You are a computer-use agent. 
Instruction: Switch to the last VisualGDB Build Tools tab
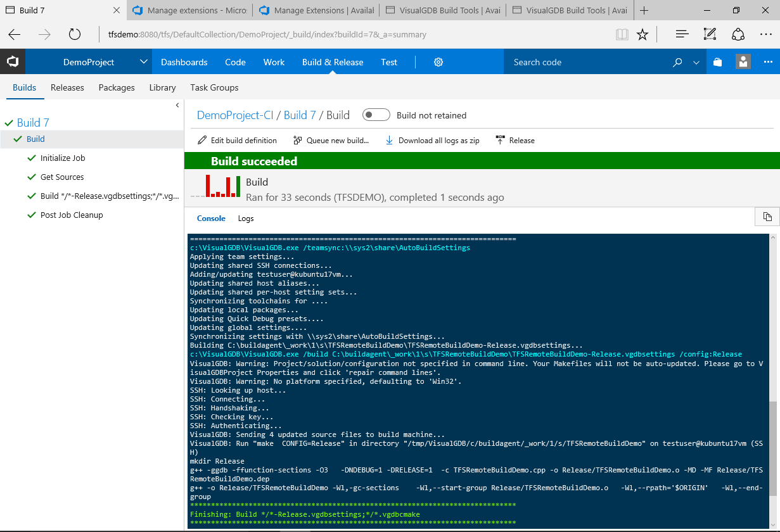click(x=569, y=11)
